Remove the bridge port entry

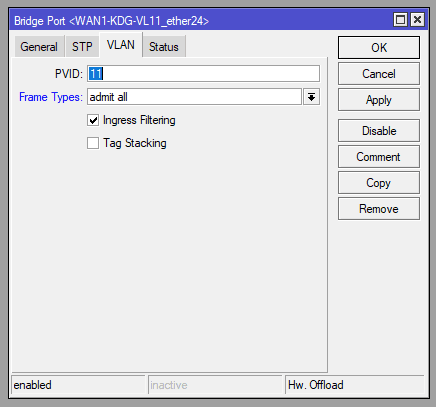point(379,209)
